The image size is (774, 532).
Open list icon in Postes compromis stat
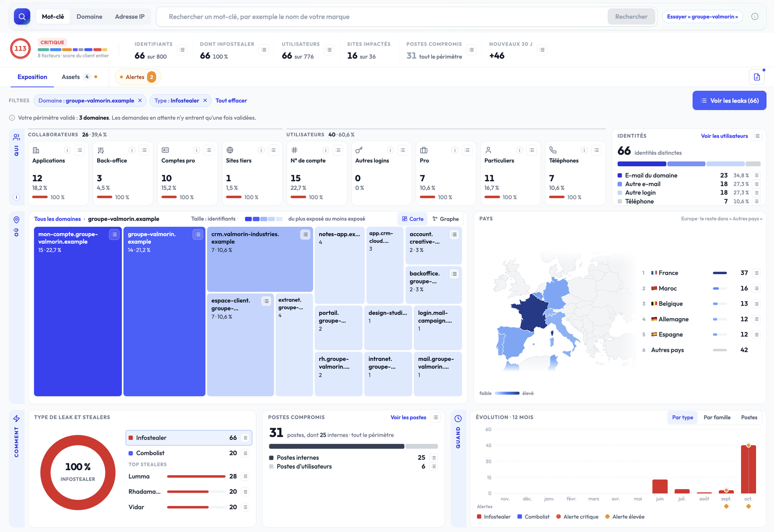coord(471,50)
